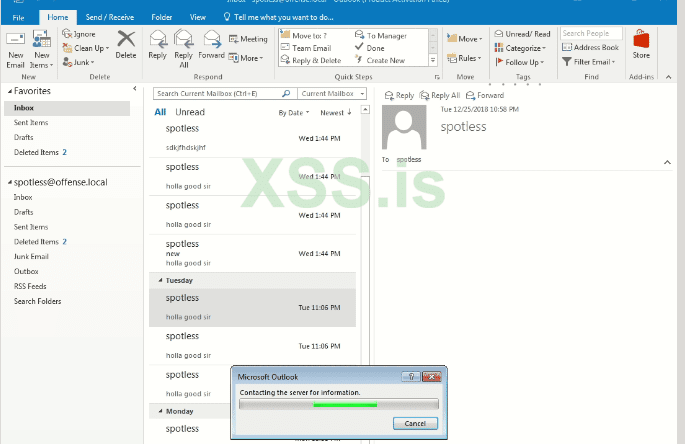This screenshot has height=444, width=685.
Task: Open the Address Book
Action: pyautogui.click(x=590, y=47)
